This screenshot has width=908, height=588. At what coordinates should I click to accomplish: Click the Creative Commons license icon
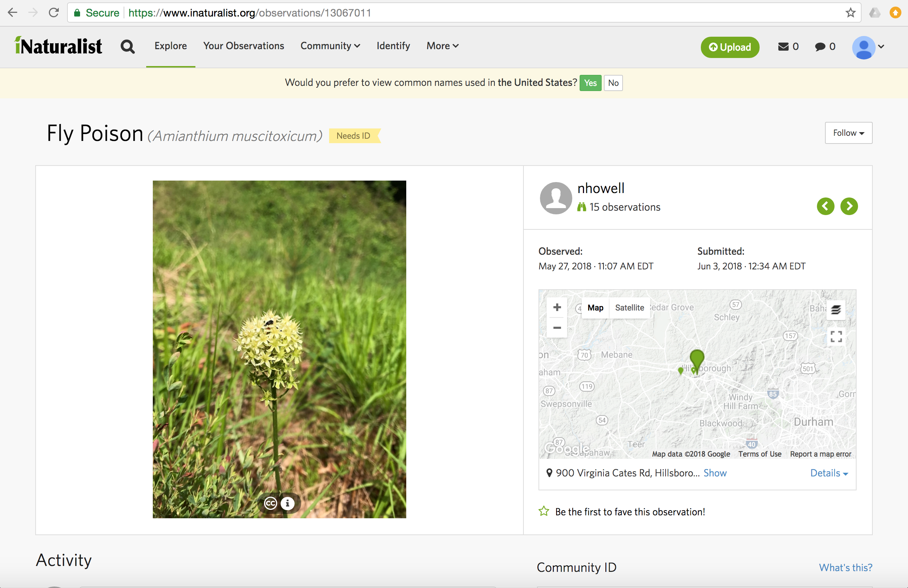click(270, 503)
